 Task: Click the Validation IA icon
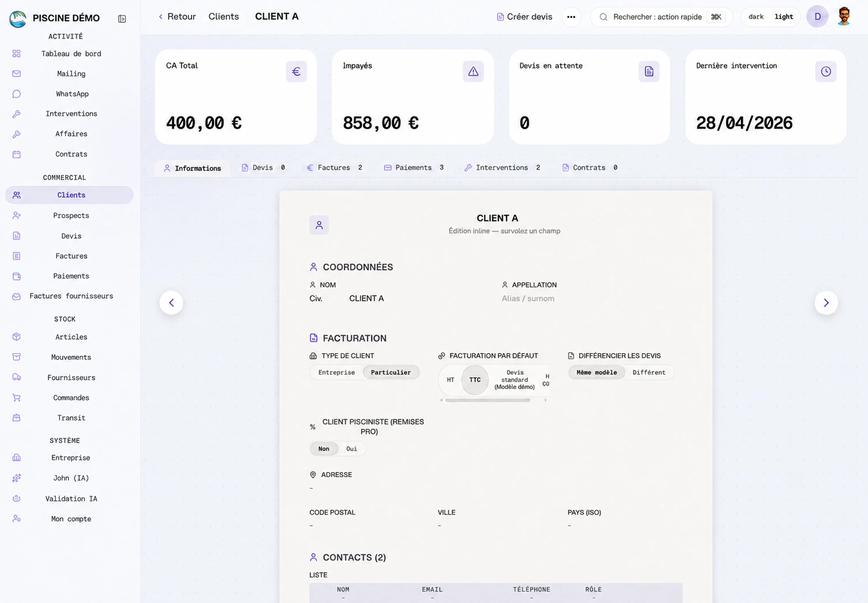click(x=17, y=499)
